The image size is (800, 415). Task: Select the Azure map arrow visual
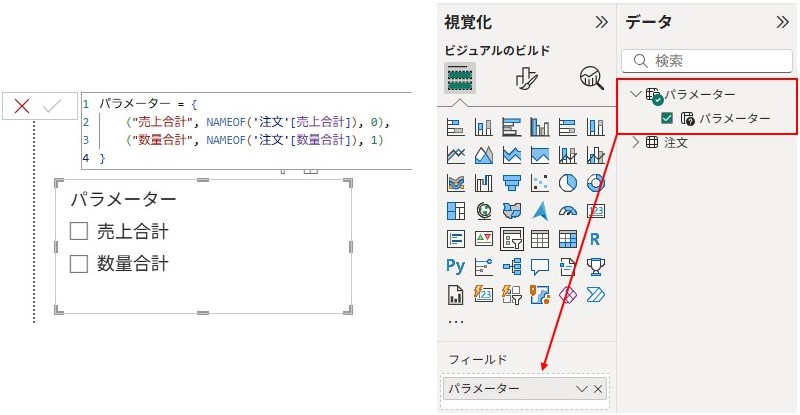(x=540, y=211)
